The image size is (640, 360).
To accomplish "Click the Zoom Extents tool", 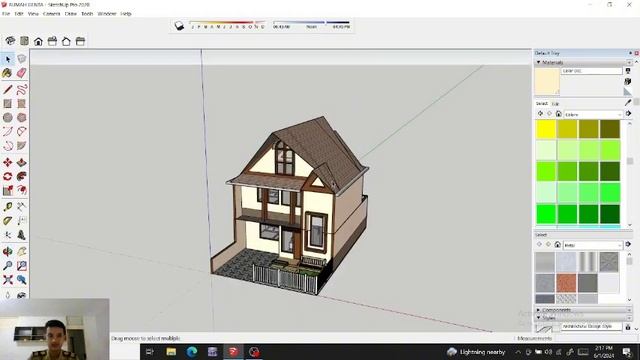I will (7, 280).
